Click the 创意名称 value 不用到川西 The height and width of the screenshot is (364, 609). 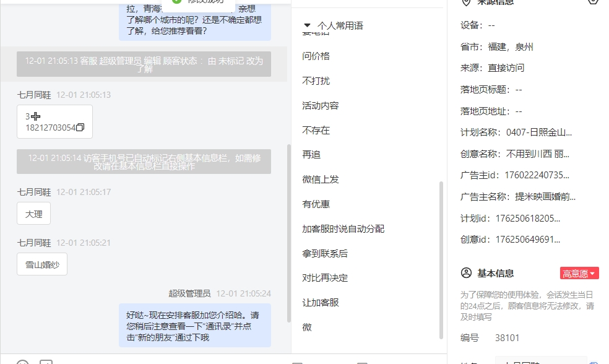pos(538,154)
